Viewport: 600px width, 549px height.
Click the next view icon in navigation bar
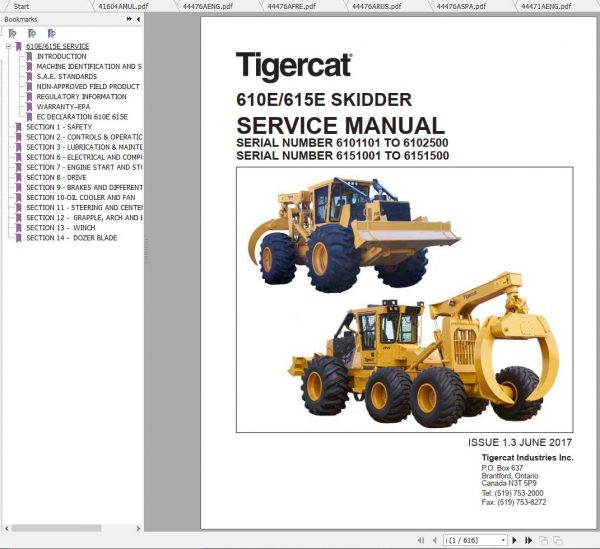point(558,540)
